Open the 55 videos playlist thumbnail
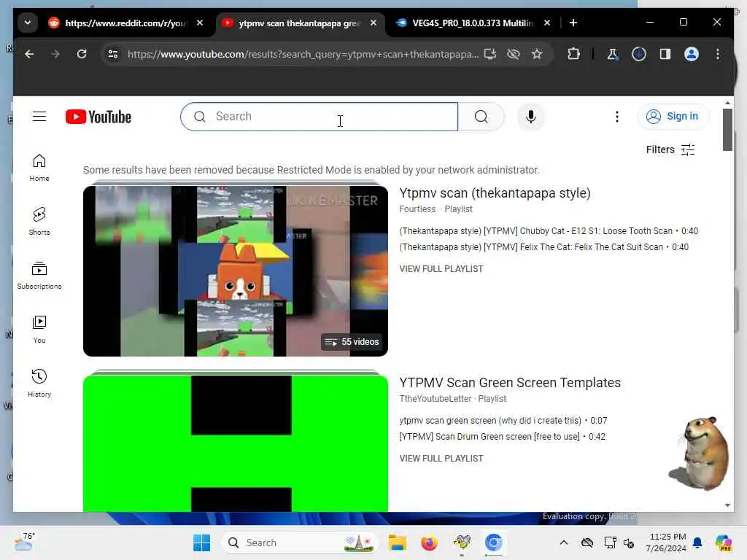This screenshot has width=747, height=560. coord(236,271)
